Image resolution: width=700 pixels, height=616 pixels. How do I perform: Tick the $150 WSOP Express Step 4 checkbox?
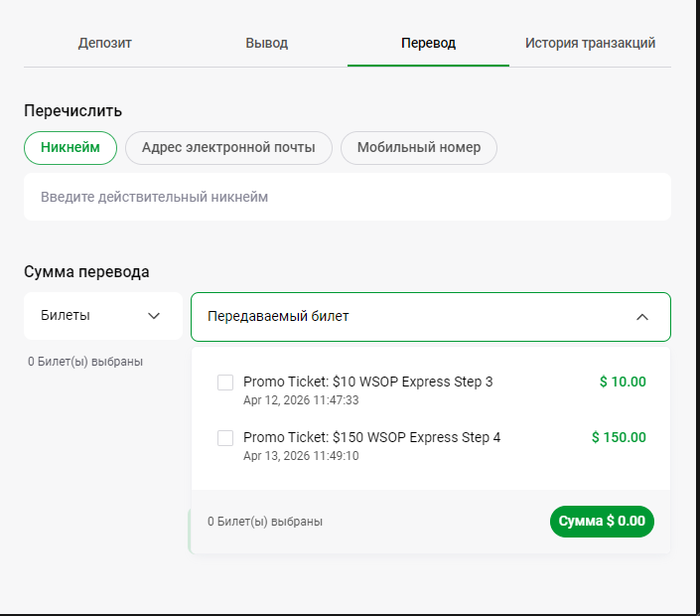click(225, 438)
